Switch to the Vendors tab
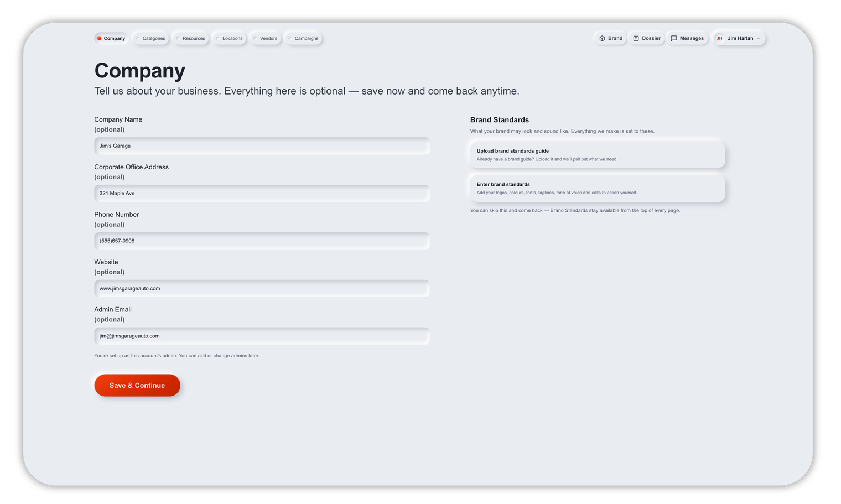841x504 pixels. (x=266, y=39)
